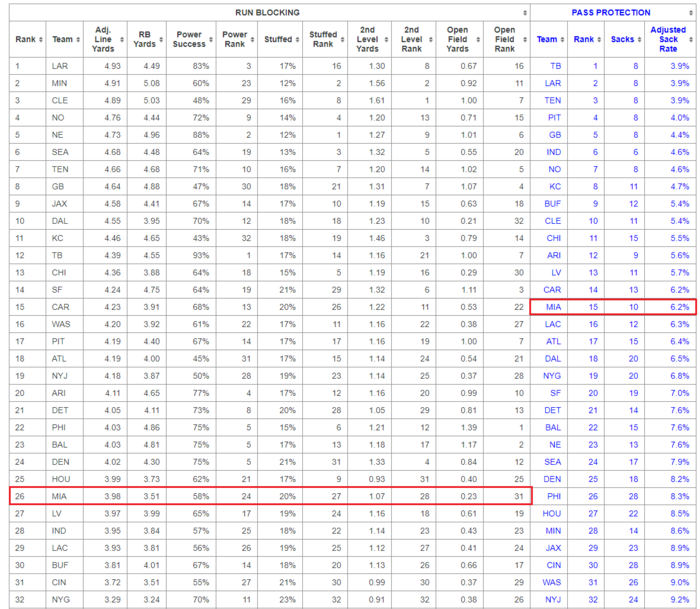Click the 5.08 RB Yards value
700x609 pixels.
(x=152, y=83)
